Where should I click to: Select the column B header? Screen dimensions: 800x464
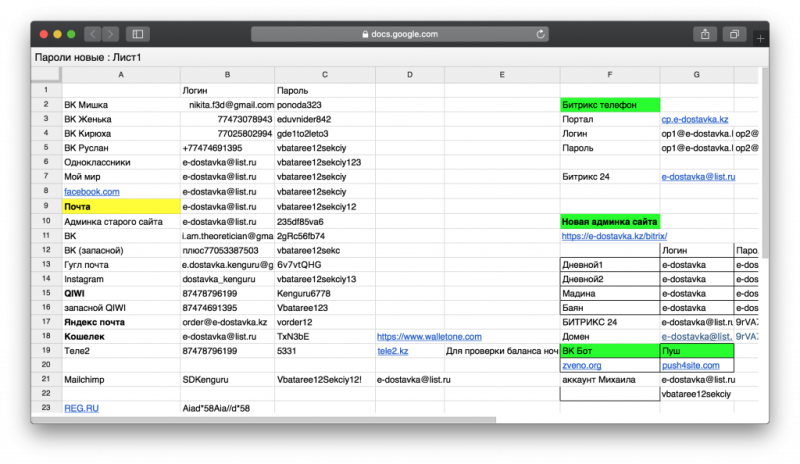coord(227,75)
